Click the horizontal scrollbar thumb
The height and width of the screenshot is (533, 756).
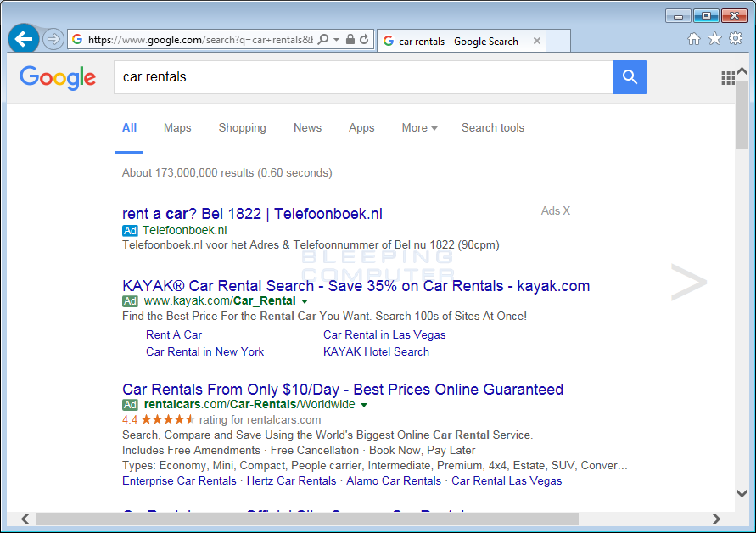[x=307, y=519]
